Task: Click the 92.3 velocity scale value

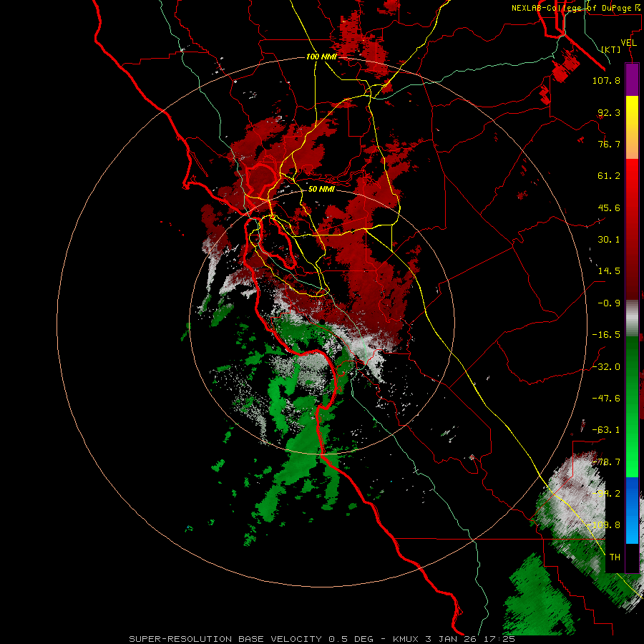Action: click(x=609, y=112)
